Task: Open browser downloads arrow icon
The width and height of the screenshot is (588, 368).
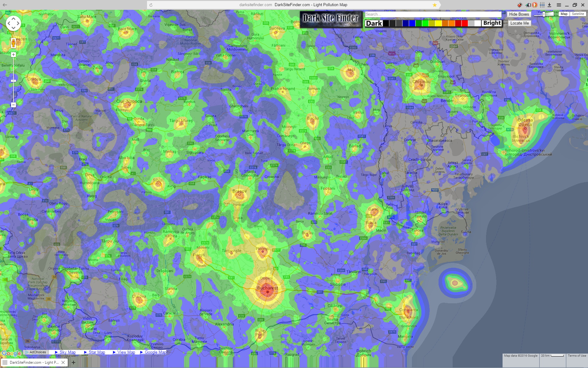Action: click(549, 5)
